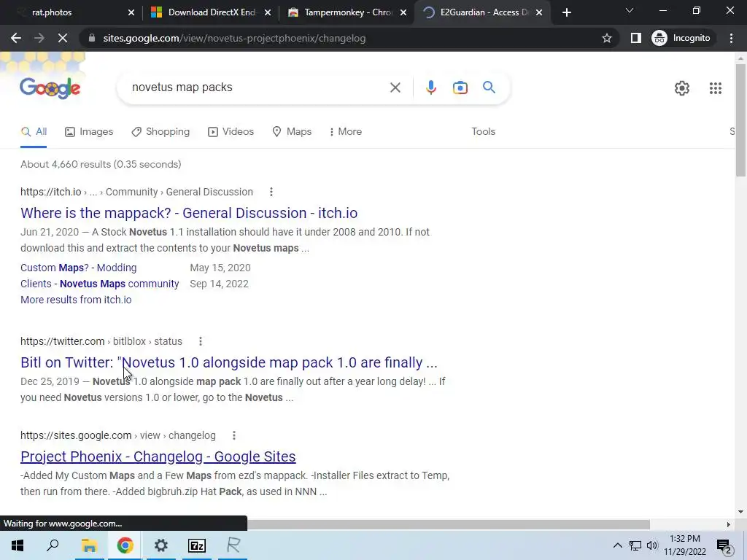Start voice search with microphone icon
Screen dimensions: 747x560
coord(431,87)
